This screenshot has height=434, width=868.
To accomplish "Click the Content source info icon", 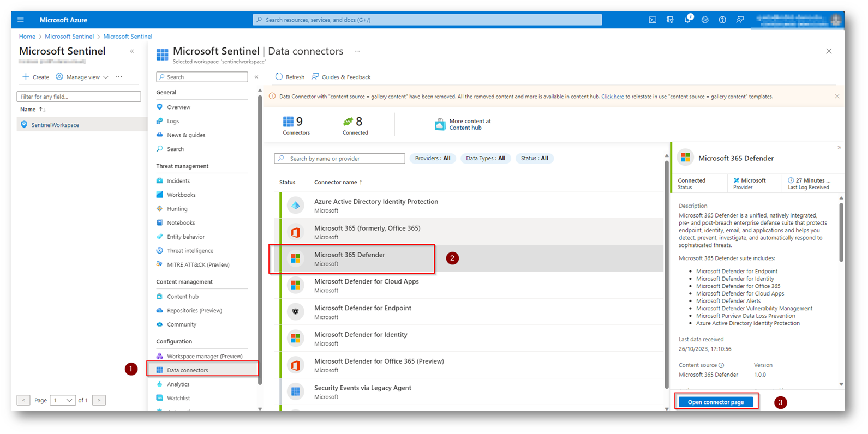I will point(721,365).
